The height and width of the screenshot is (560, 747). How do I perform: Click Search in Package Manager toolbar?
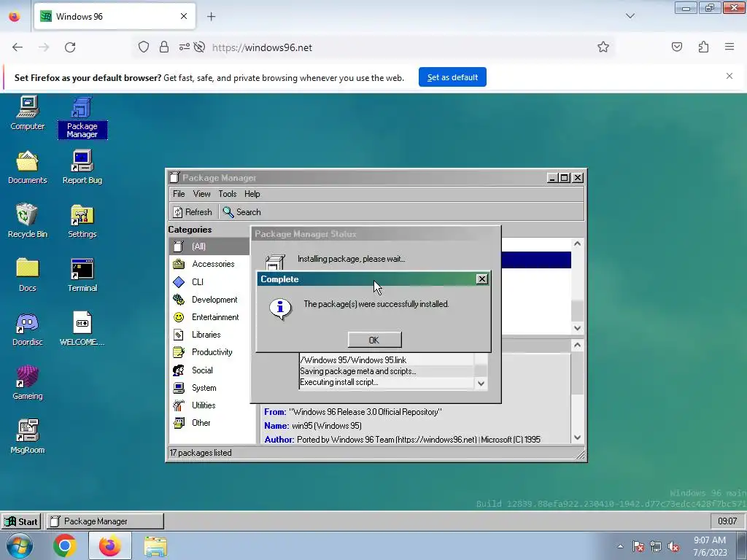(242, 212)
